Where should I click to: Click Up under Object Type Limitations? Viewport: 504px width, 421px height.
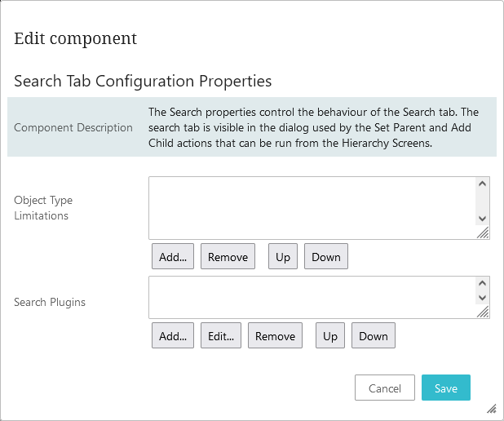click(x=283, y=256)
